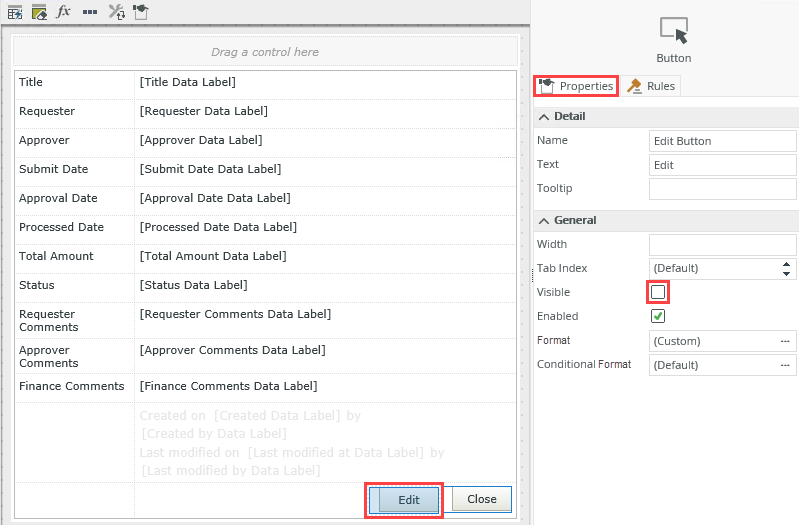Open the Format ellipsis picker
Screen dimensions: 799x525
[785, 341]
